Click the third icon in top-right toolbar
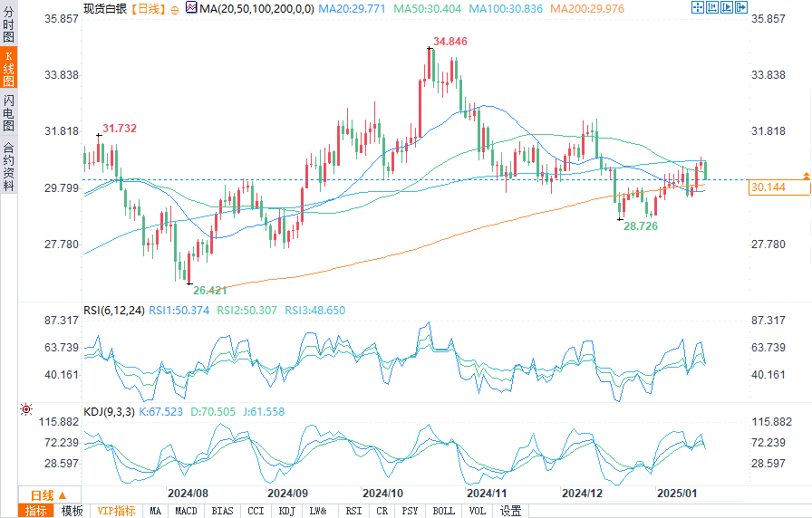Image resolution: width=812 pixels, height=518 pixels. [x=726, y=8]
